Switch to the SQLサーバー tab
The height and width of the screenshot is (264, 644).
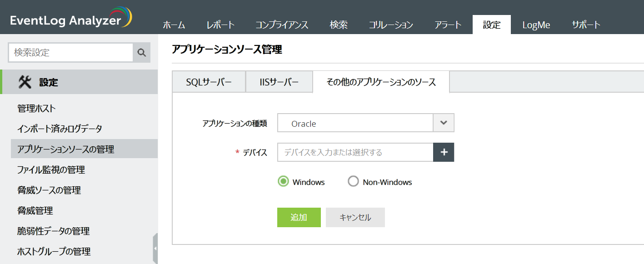pyautogui.click(x=209, y=82)
